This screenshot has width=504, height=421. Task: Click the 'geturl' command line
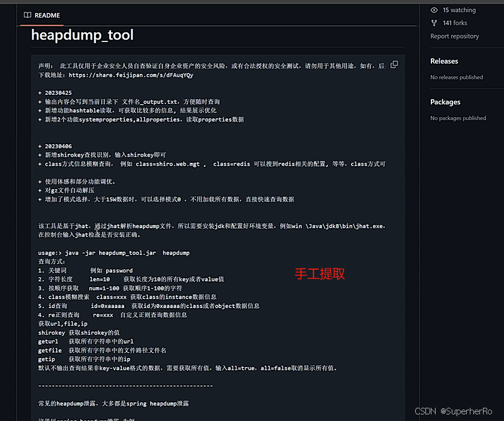coord(86,341)
